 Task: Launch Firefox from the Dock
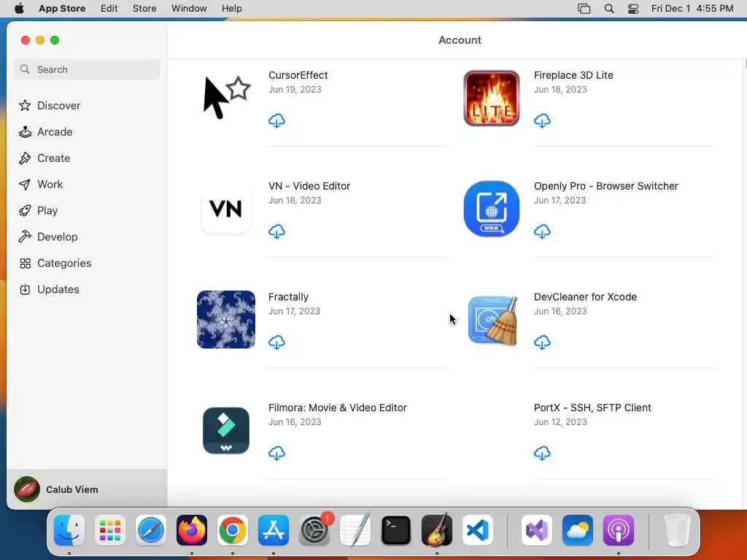tap(192, 530)
